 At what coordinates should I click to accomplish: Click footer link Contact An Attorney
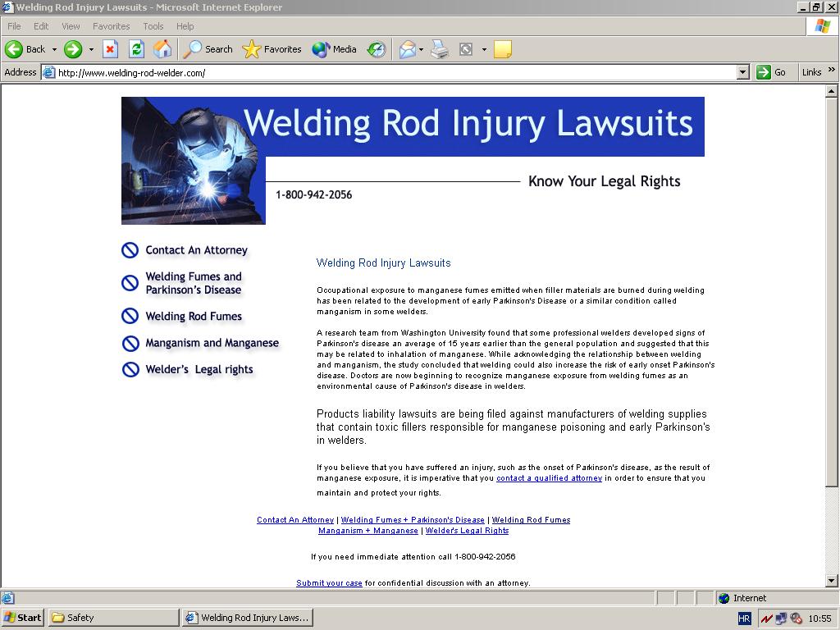295,520
